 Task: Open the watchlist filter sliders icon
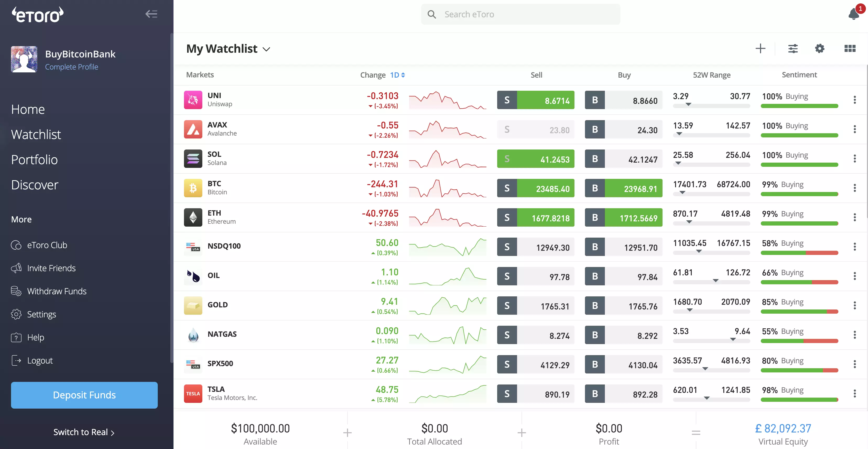793,49
